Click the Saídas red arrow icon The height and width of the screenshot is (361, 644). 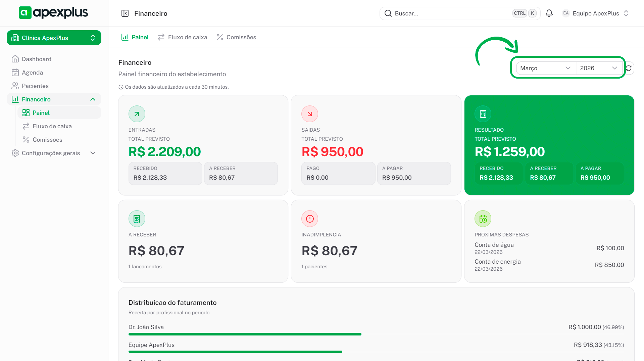tap(309, 114)
